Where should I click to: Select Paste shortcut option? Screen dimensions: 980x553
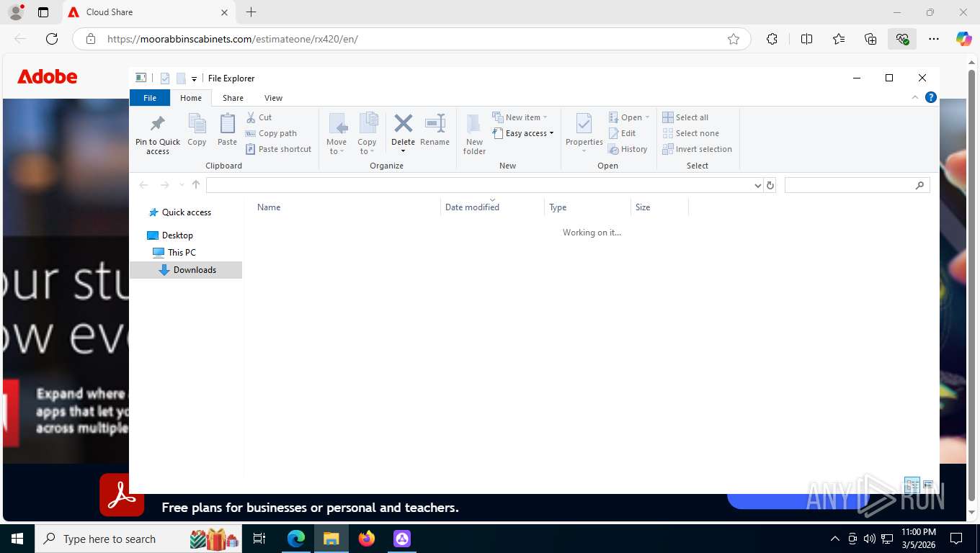click(278, 149)
